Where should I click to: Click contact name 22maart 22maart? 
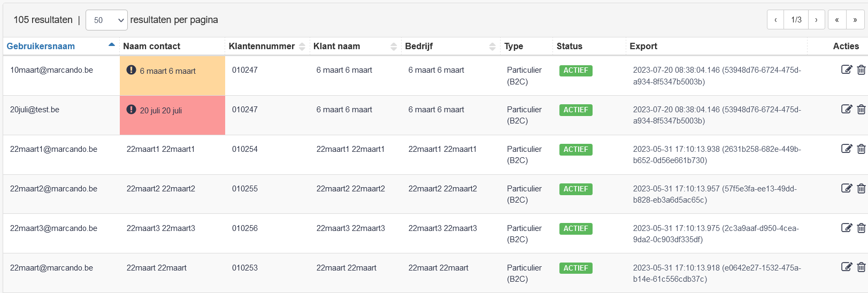tap(156, 268)
